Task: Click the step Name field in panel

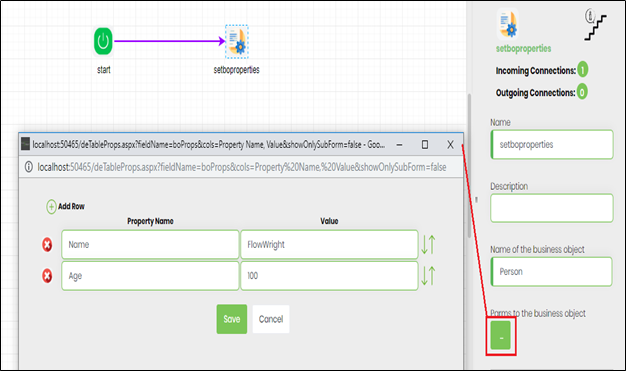Action: pos(552,145)
